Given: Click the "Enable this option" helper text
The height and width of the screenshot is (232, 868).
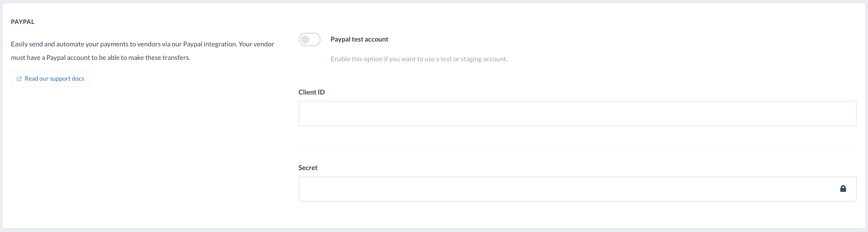Looking at the screenshot, I should 419,59.
